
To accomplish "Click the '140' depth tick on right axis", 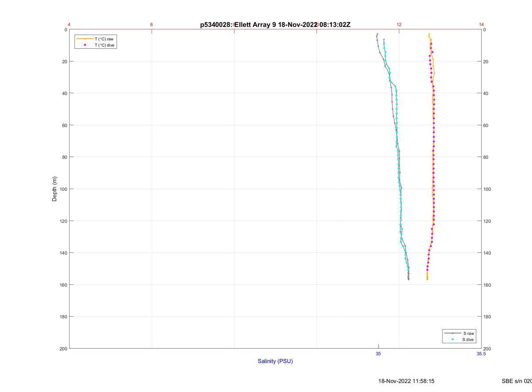I will pos(487,253).
